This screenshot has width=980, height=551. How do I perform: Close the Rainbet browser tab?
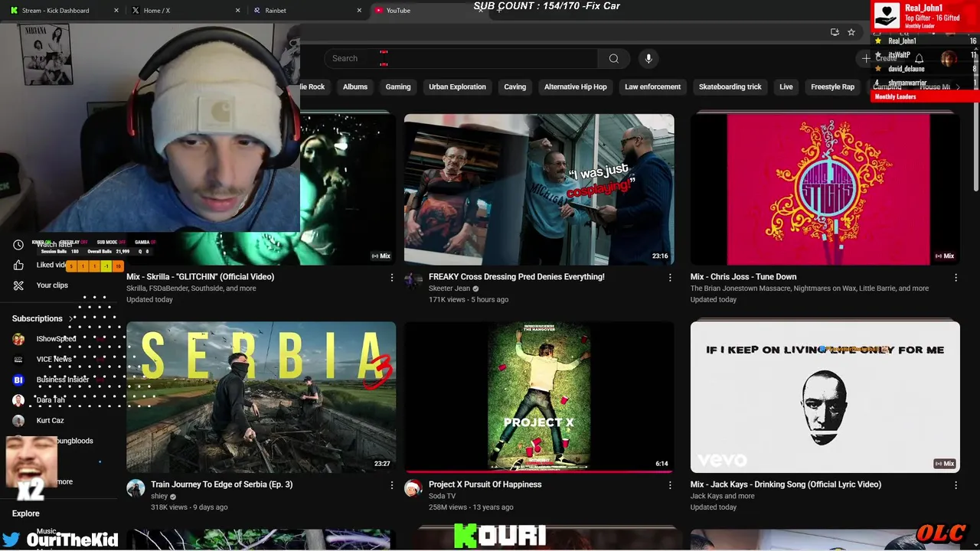point(359,11)
